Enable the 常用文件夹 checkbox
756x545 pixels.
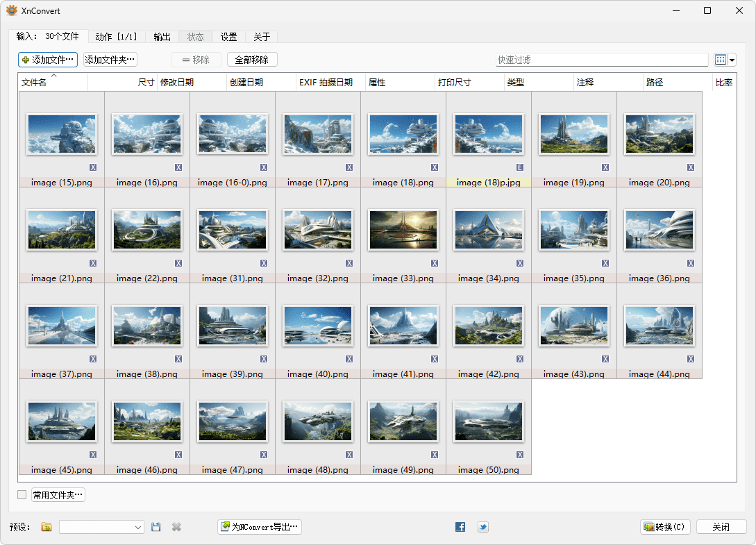tap(20, 494)
